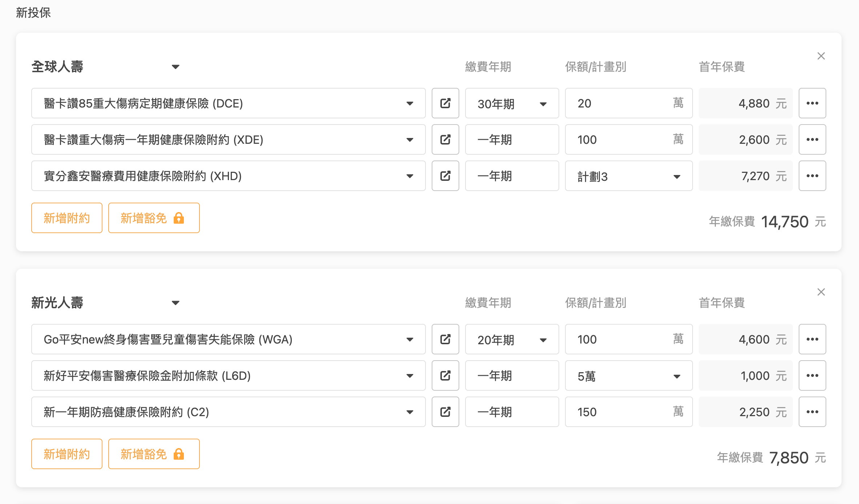Open the 計劃3 plan dropdown
This screenshot has width=859, height=504.
(629, 176)
